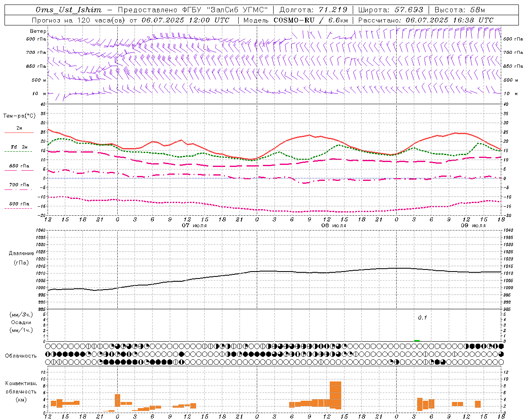Click the '(мм/3ч.)' precipitation unit label
The image size is (525, 420).
[x=21, y=315]
